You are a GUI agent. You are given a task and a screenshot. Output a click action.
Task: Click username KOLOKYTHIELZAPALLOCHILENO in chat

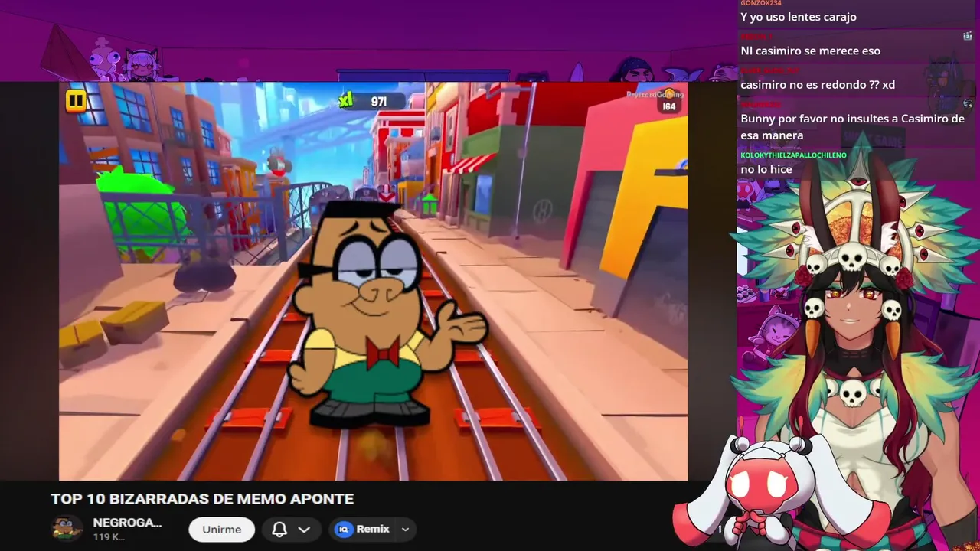(x=793, y=155)
